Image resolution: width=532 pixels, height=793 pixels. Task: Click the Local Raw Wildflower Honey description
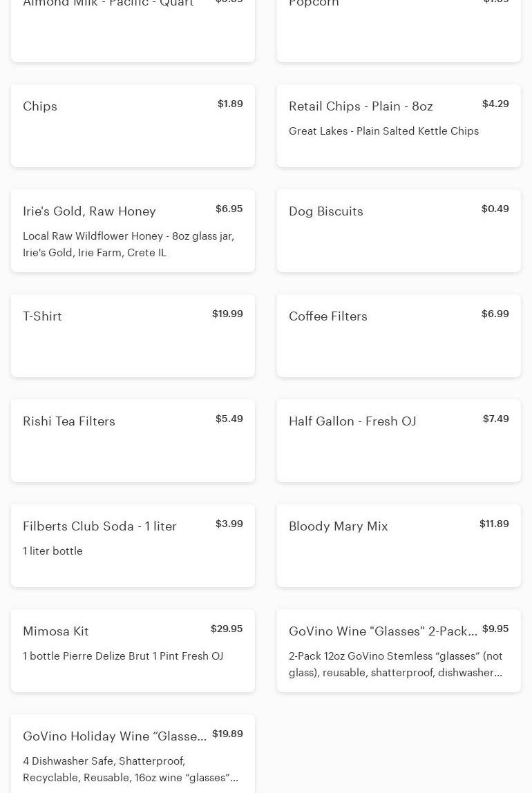pos(129,245)
